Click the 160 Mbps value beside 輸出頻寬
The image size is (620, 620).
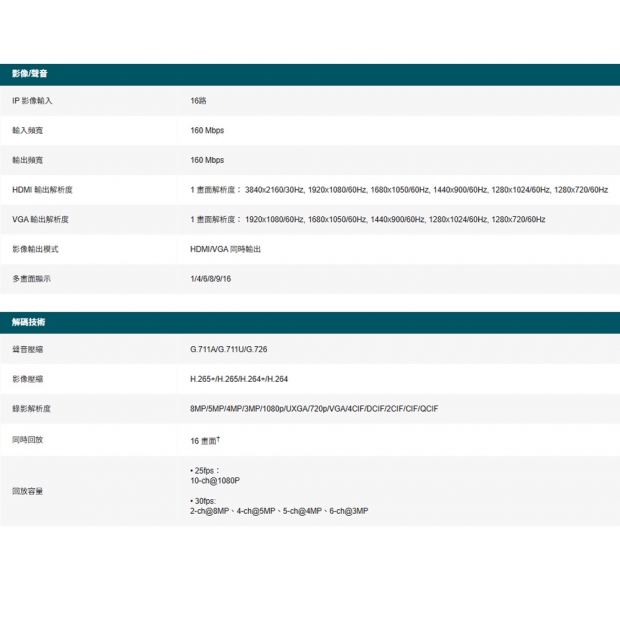click(207, 160)
